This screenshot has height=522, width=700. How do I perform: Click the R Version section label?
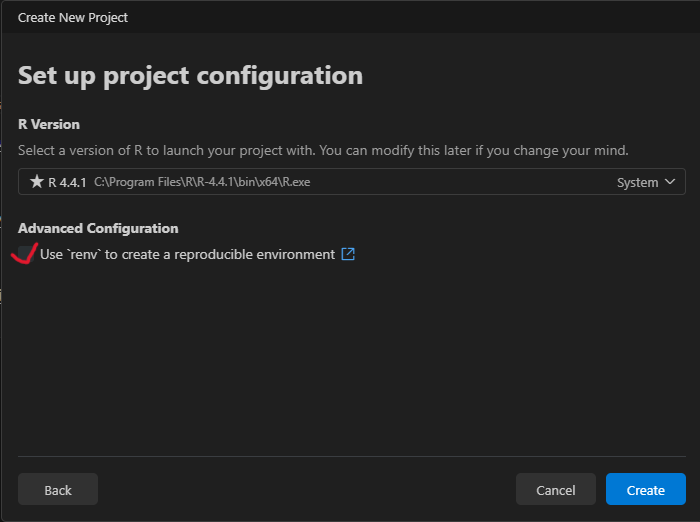49,124
